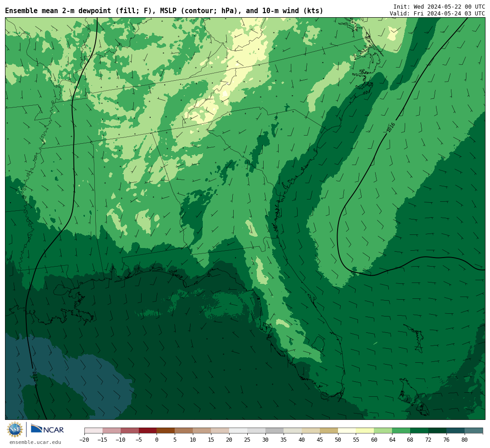This screenshot has height=448, width=490.
Task: Pick the brown swatch between 0 and 5
Action: 166,431
